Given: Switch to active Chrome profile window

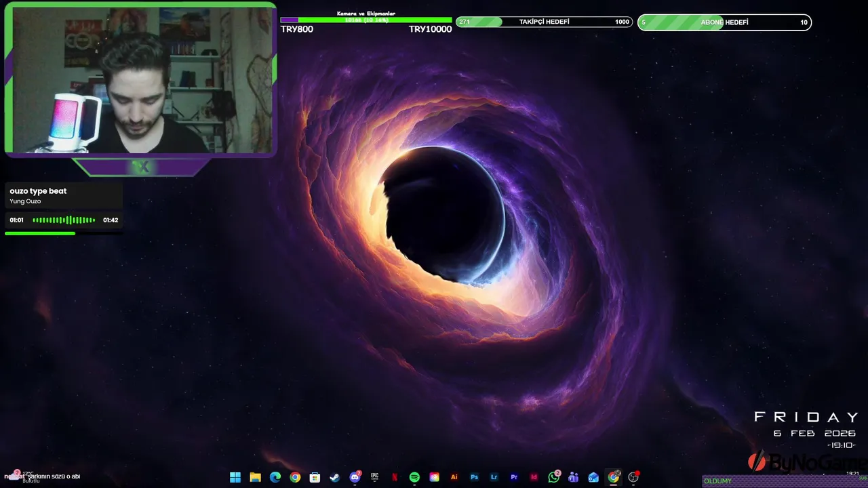Looking at the screenshot, I should coord(613,477).
